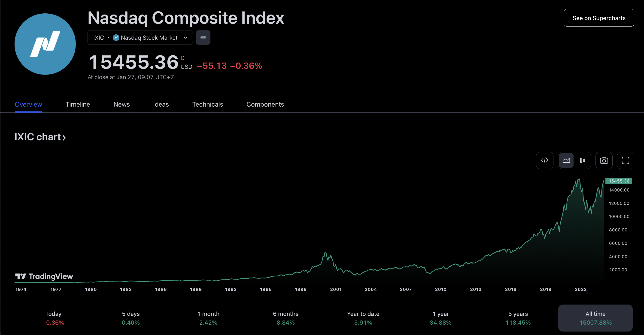Open the Components tab
This screenshot has height=335, width=644.
[x=265, y=104]
